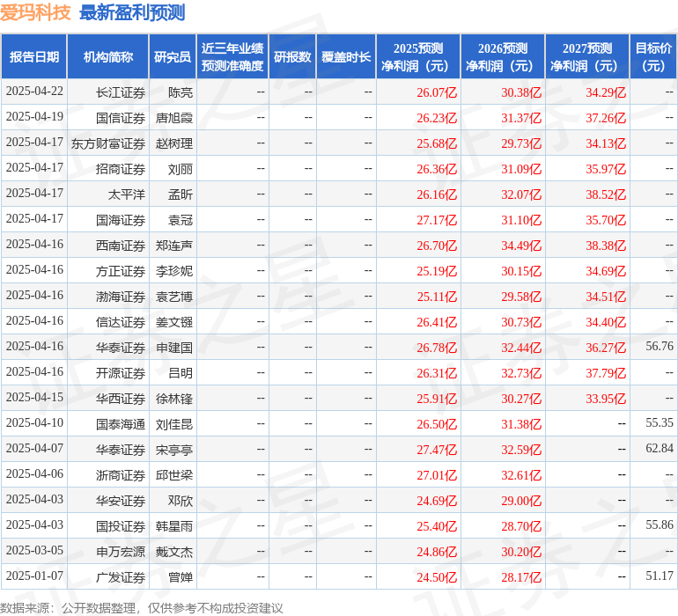678x616 pixels.
Task: Click the 2026预测净利润 column header
Action: coord(503,56)
